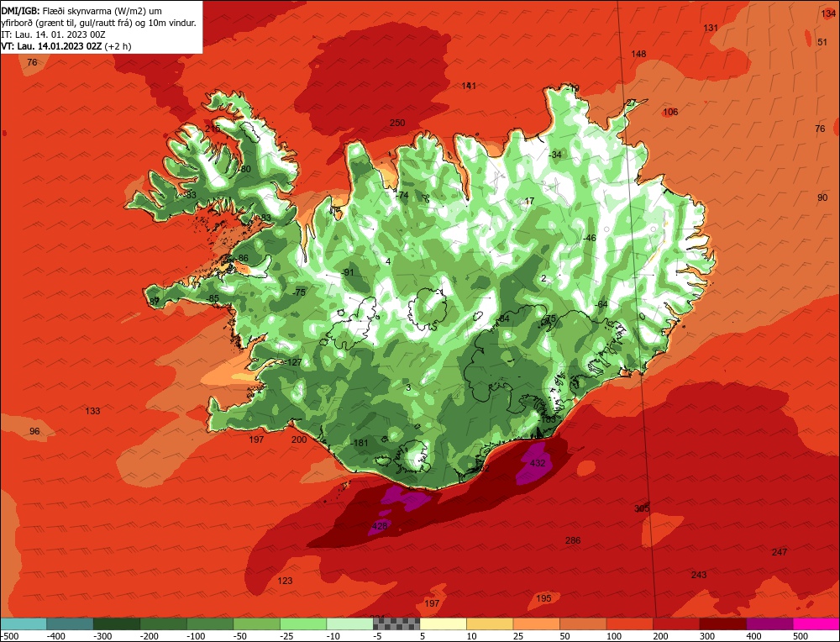Click the "247" value on the map
Screen dimensions: 840x642
pyautogui.click(x=780, y=552)
